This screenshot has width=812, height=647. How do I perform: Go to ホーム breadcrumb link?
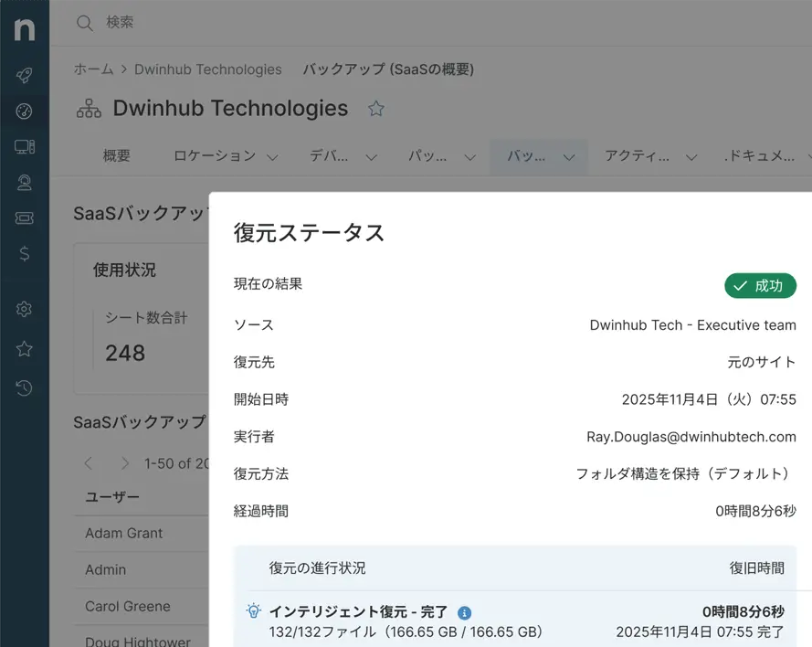pyautogui.click(x=93, y=69)
